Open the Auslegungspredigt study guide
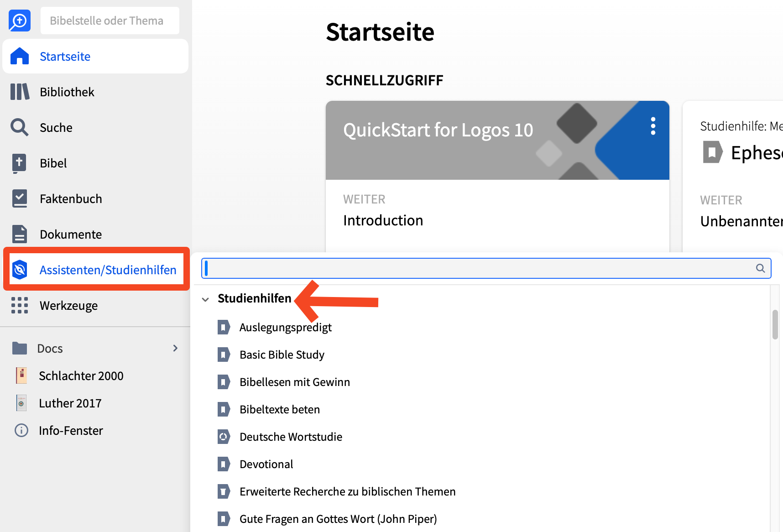The image size is (783, 532). [x=286, y=328]
